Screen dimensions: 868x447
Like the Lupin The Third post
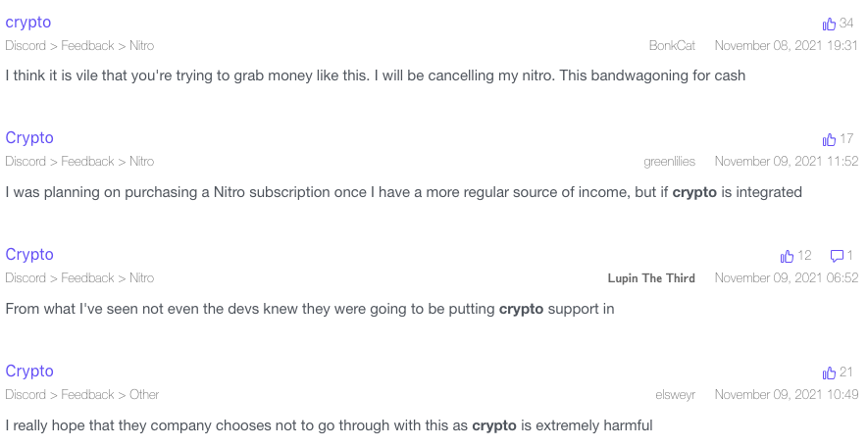(x=787, y=256)
